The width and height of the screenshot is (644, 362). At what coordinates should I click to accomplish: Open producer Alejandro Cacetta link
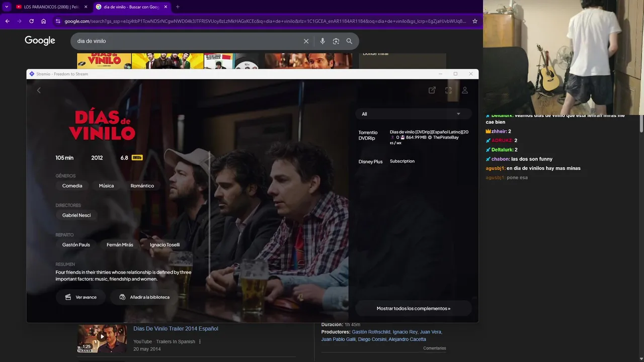pos(407,339)
